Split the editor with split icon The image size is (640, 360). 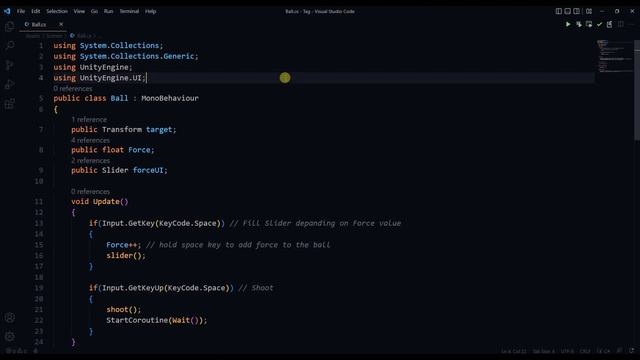(x=620, y=24)
